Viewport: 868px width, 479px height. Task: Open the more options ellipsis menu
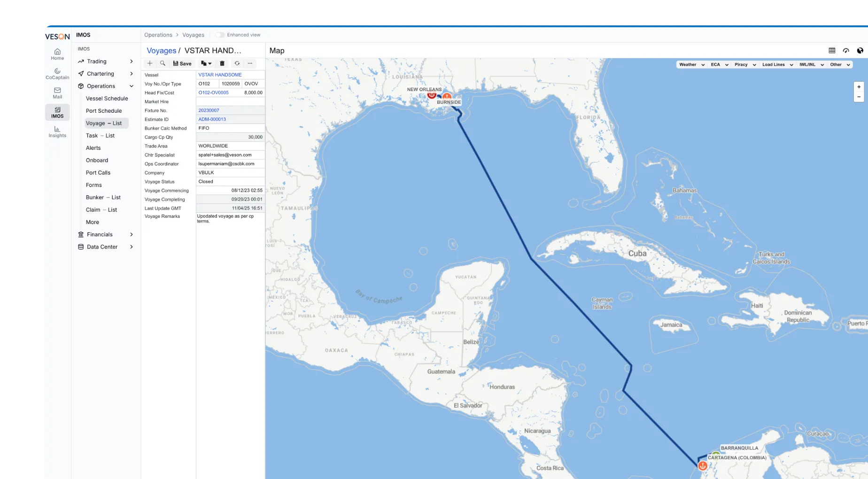[x=250, y=63]
